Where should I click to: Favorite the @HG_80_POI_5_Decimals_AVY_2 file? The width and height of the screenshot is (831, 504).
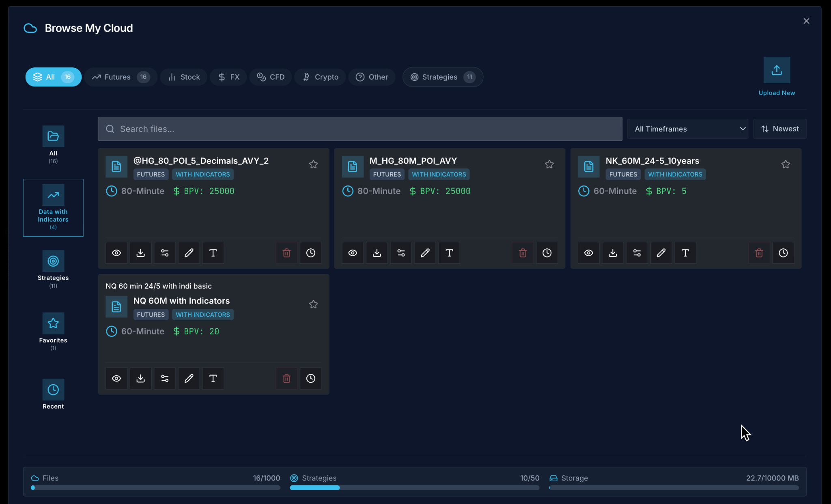pyautogui.click(x=313, y=164)
